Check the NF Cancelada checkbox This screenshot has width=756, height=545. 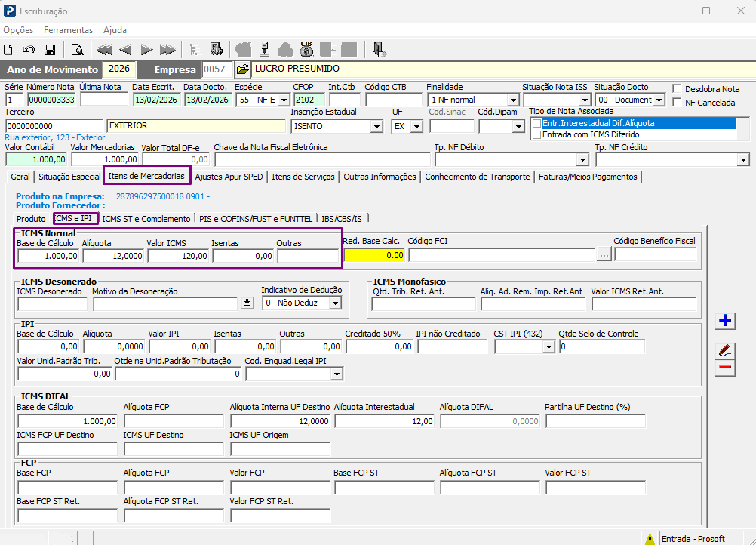[x=678, y=102]
